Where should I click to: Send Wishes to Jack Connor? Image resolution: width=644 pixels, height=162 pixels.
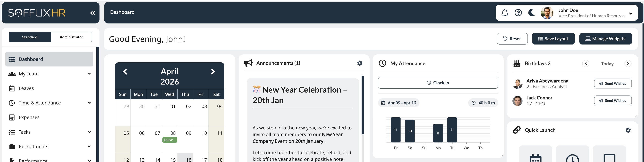pyautogui.click(x=612, y=100)
